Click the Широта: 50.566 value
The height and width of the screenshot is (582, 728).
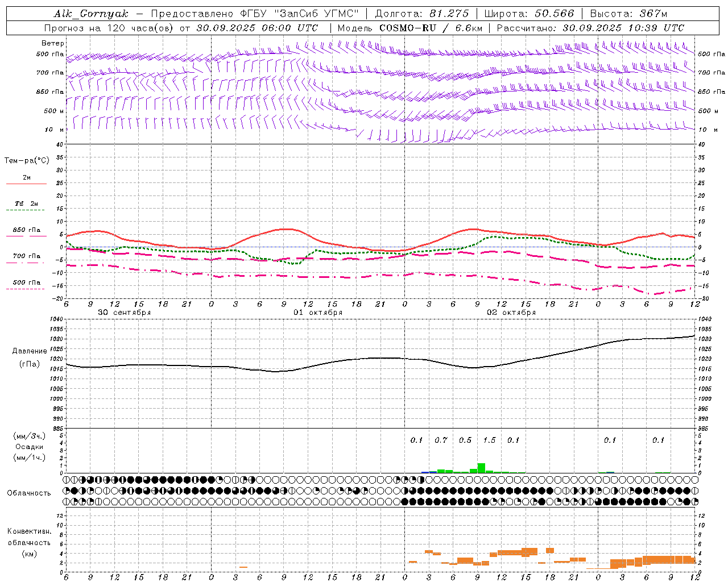pyautogui.click(x=529, y=14)
